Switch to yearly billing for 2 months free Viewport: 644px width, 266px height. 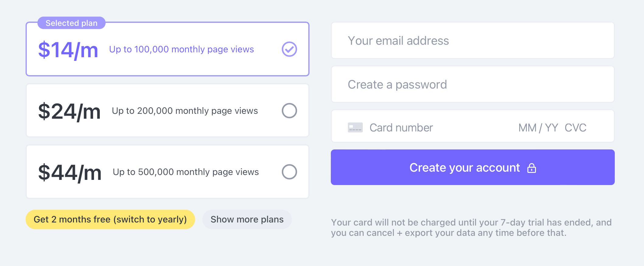point(110,219)
